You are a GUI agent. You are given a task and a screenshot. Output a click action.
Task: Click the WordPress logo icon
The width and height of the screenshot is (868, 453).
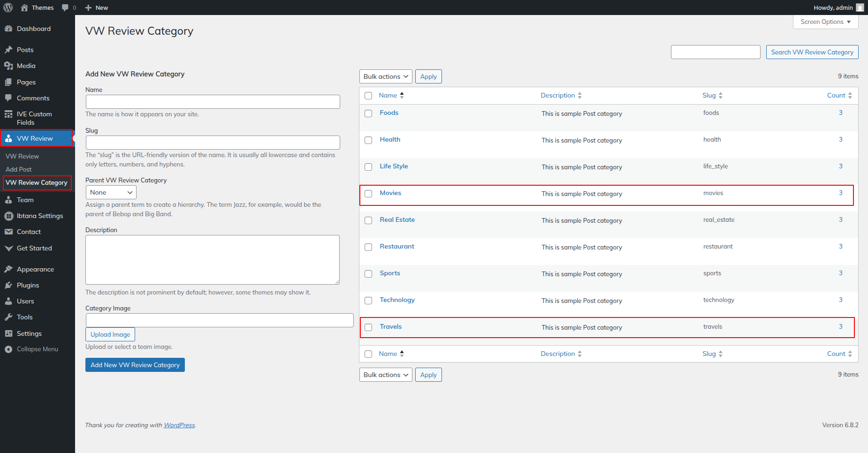pyautogui.click(x=8, y=8)
